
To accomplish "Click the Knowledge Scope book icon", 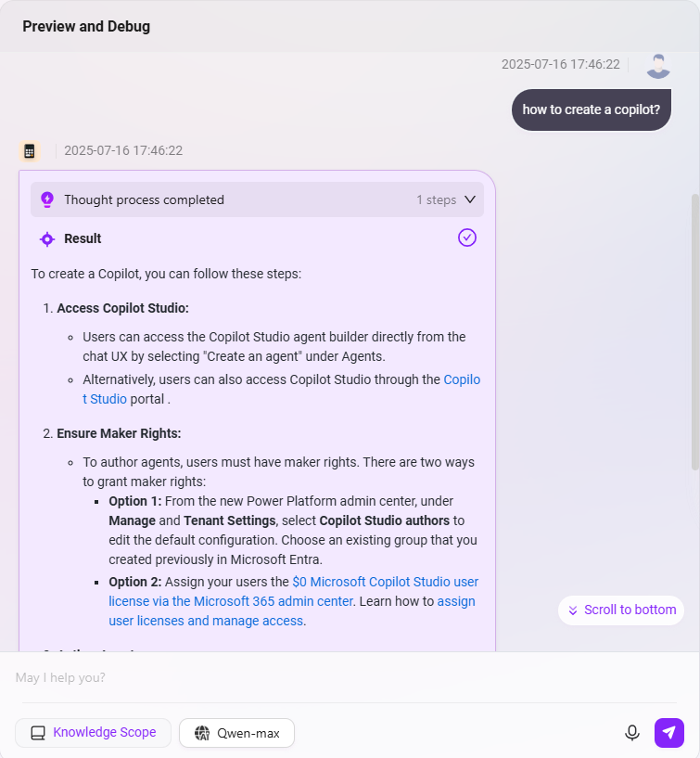I will 38,733.
